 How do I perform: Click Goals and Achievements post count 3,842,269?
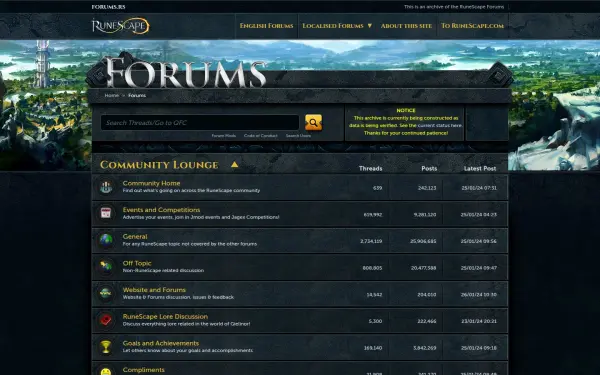pos(424,348)
